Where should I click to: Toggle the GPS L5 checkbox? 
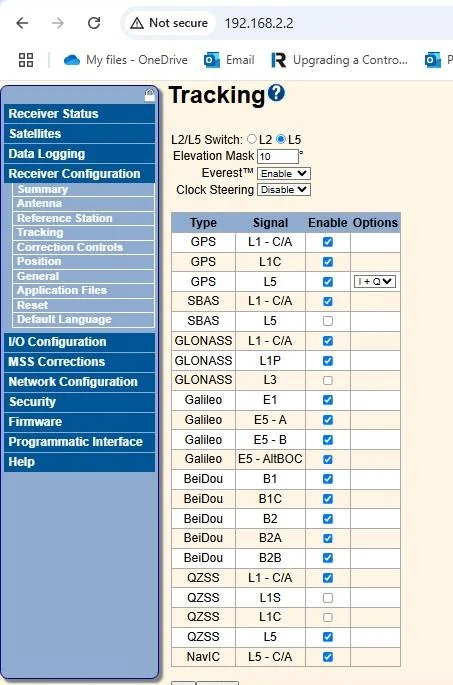pos(328,282)
